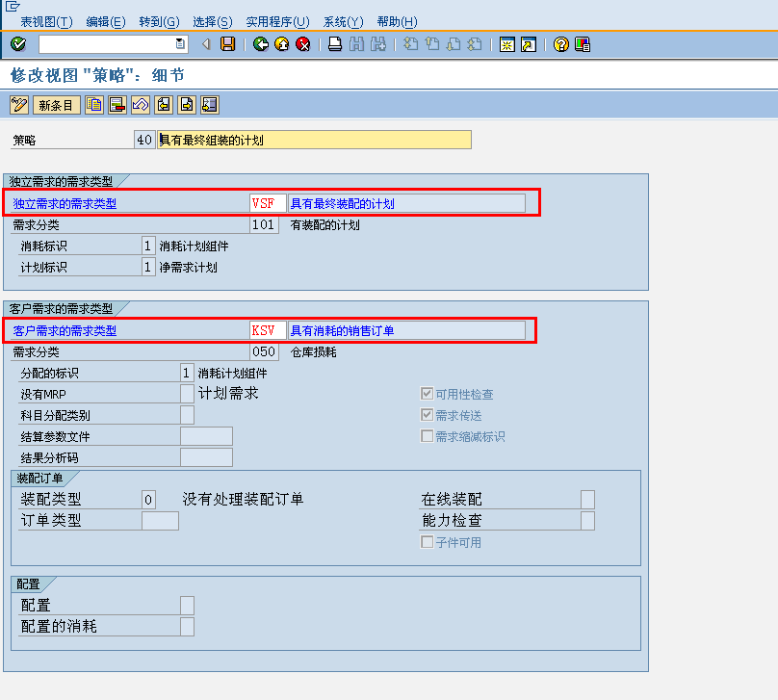Image resolution: width=778 pixels, height=700 pixels.
Task: Click the strategy description field 具有最终组装的计划
Action: (x=314, y=140)
